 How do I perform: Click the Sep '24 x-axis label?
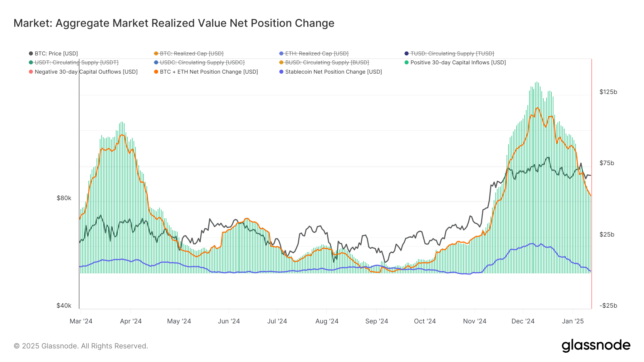tap(376, 321)
